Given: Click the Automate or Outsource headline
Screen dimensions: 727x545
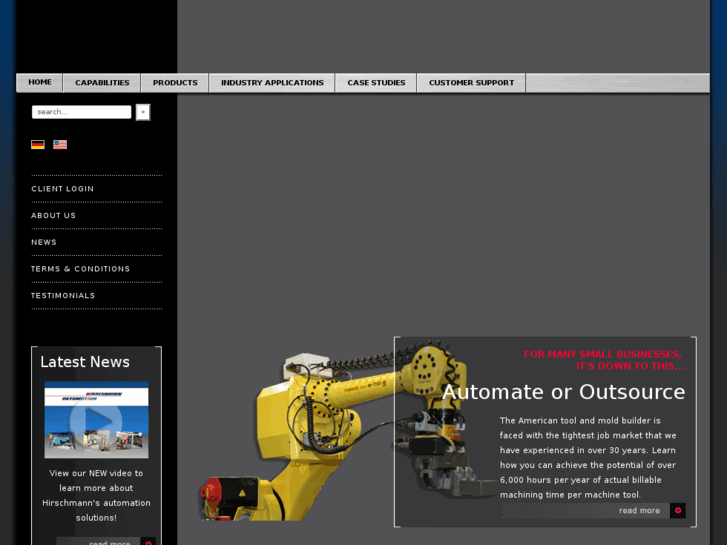Looking at the screenshot, I should (x=563, y=392).
